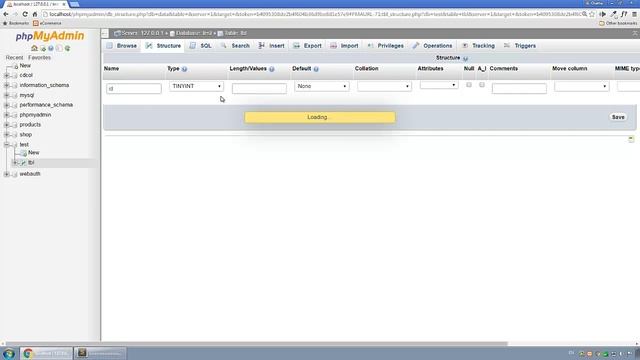Select the shop database in tree
Viewport: 640px width, 360px height.
(x=26, y=135)
